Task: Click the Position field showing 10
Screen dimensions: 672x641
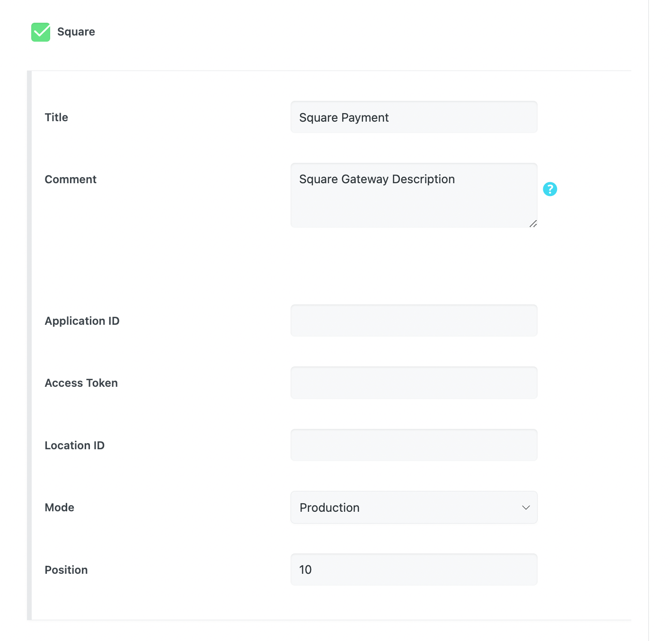Action: coord(413,570)
